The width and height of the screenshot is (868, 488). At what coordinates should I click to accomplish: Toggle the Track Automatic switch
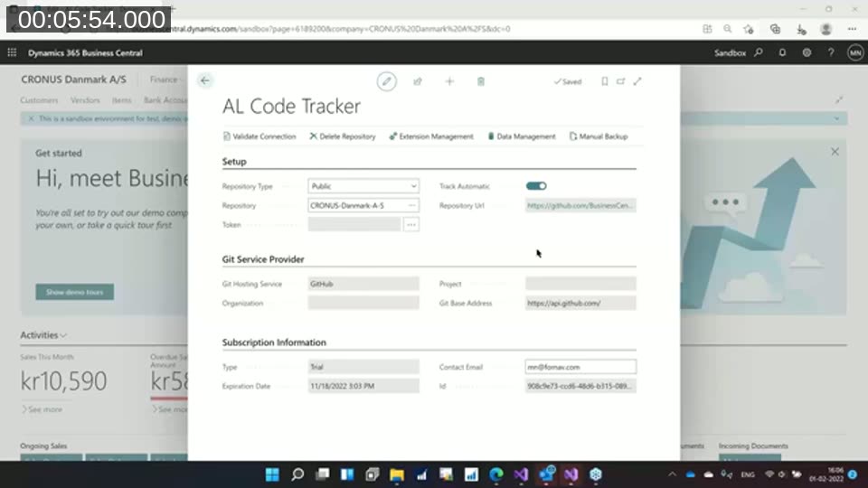[536, 186]
